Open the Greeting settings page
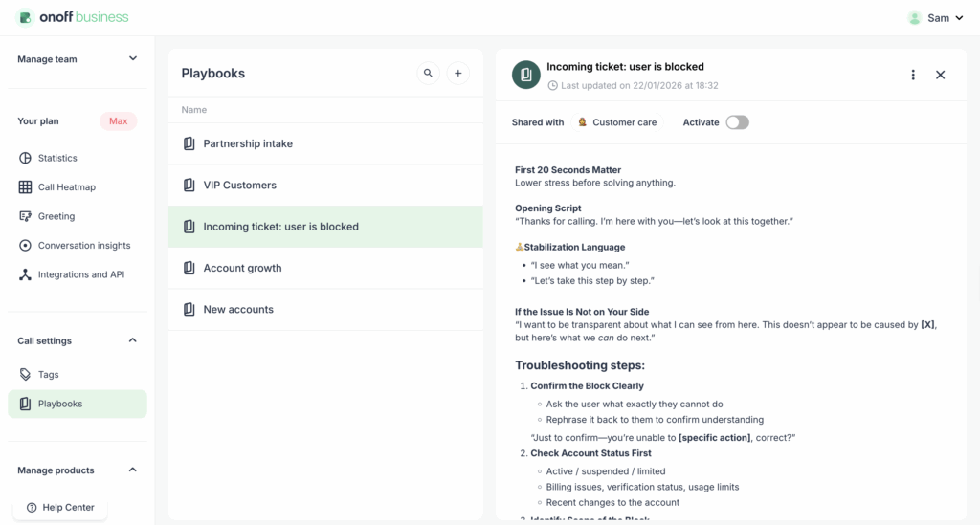 (56, 216)
